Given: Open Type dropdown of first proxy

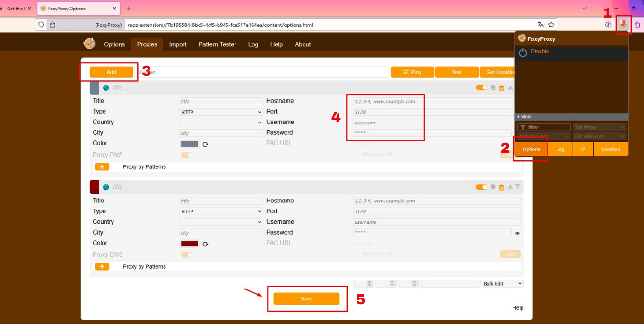Looking at the screenshot, I should point(221,112).
